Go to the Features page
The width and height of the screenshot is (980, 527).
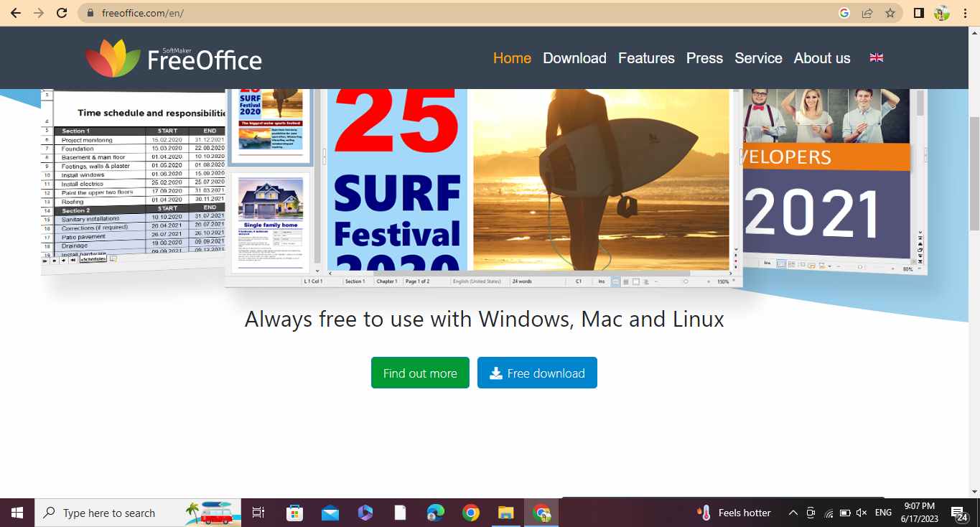click(x=646, y=58)
